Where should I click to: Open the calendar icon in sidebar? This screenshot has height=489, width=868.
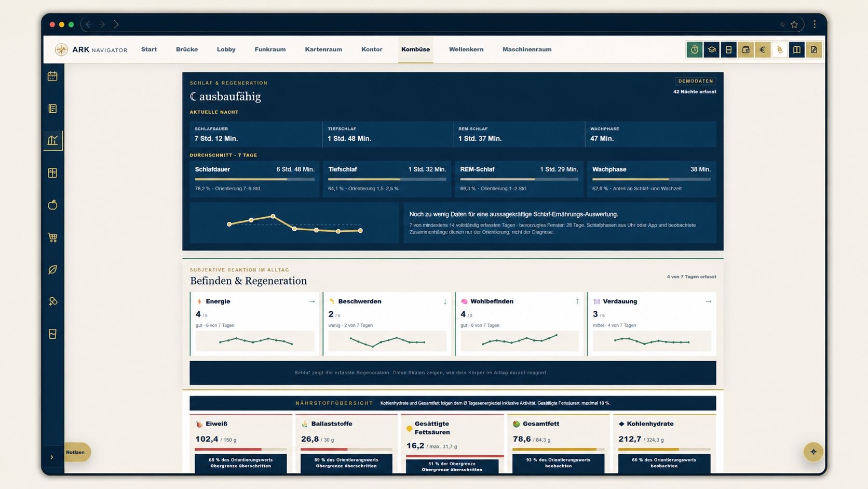tap(52, 76)
